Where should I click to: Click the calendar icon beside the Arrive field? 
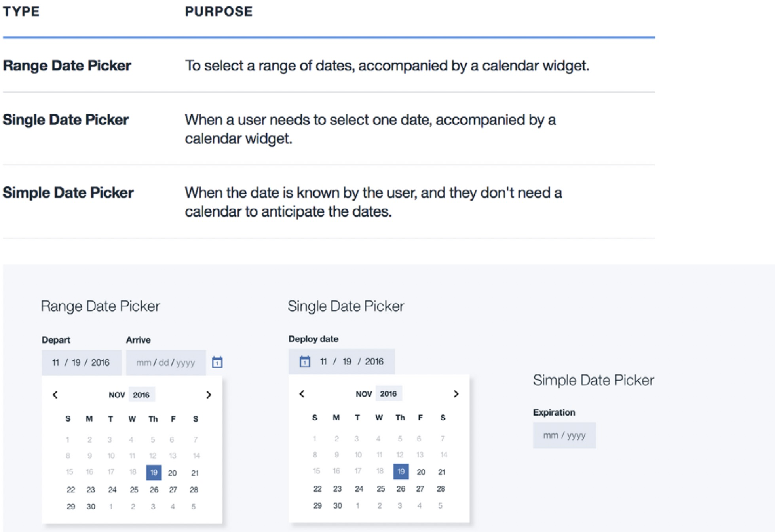217,362
